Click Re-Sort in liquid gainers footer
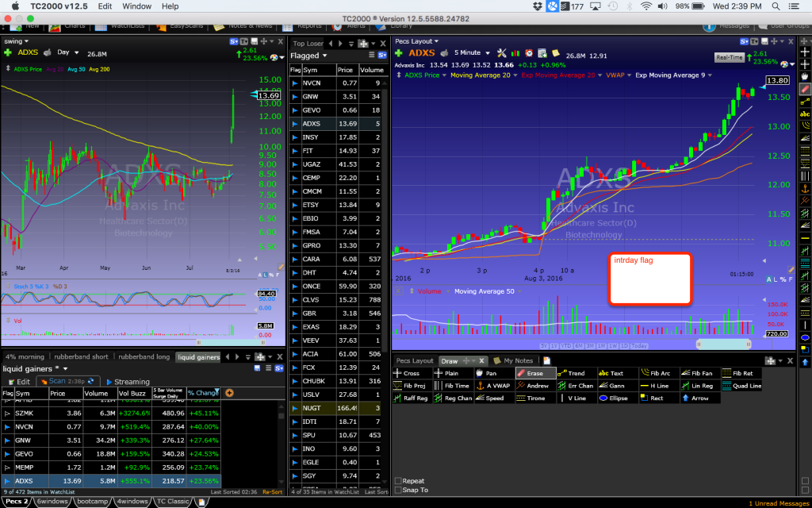Viewport: 812px width, 508px height. (273, 492)
